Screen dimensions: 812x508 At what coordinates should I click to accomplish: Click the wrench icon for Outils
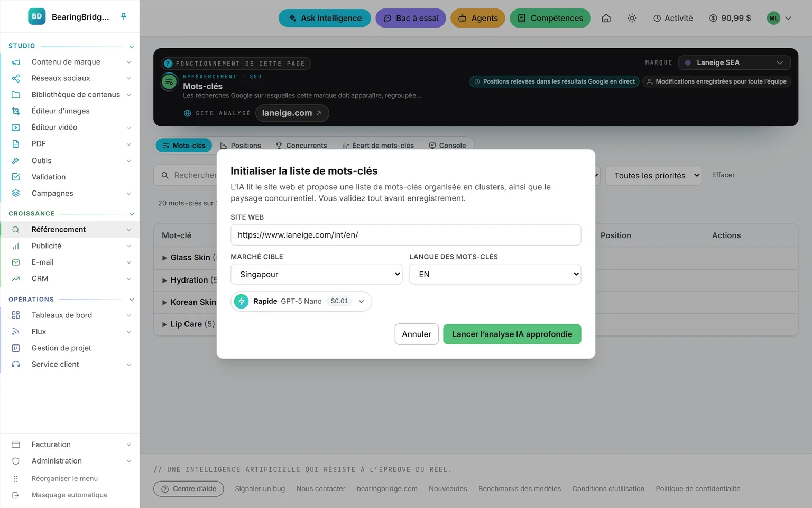click(16, 160)
